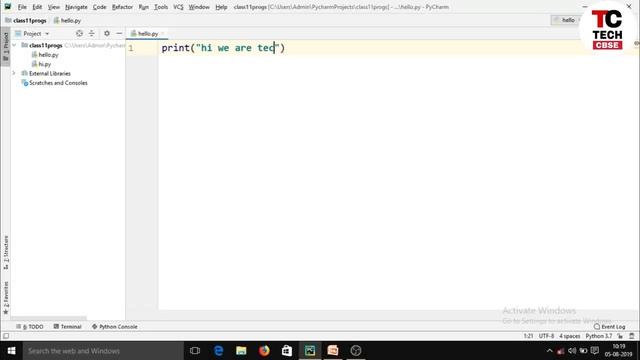Close the hello.py editor tab
This screenshot has width=640, height=360.
pyautogui.click(x=163, y=33)
